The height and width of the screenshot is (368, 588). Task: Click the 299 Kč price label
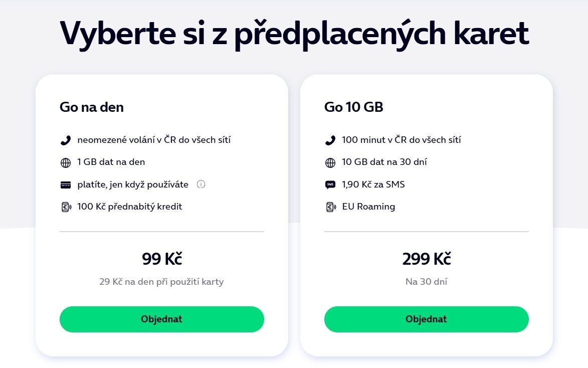[x=426, y=259]
